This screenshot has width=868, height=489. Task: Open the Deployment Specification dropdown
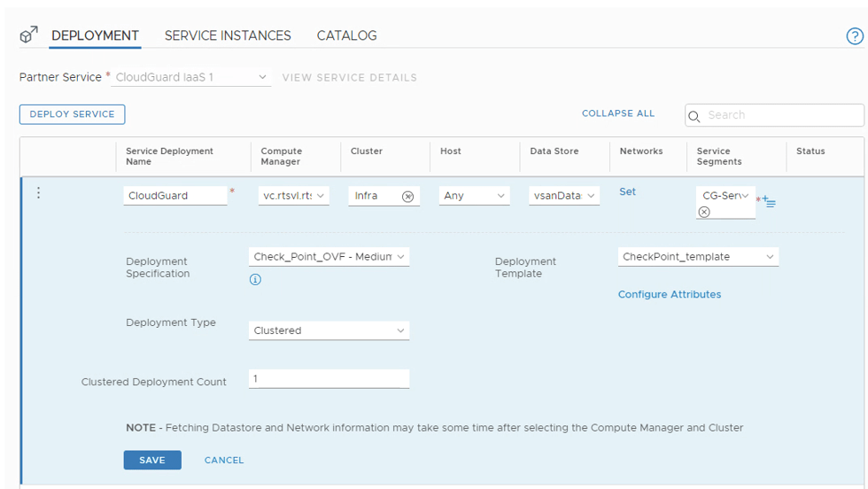point(329,257)
